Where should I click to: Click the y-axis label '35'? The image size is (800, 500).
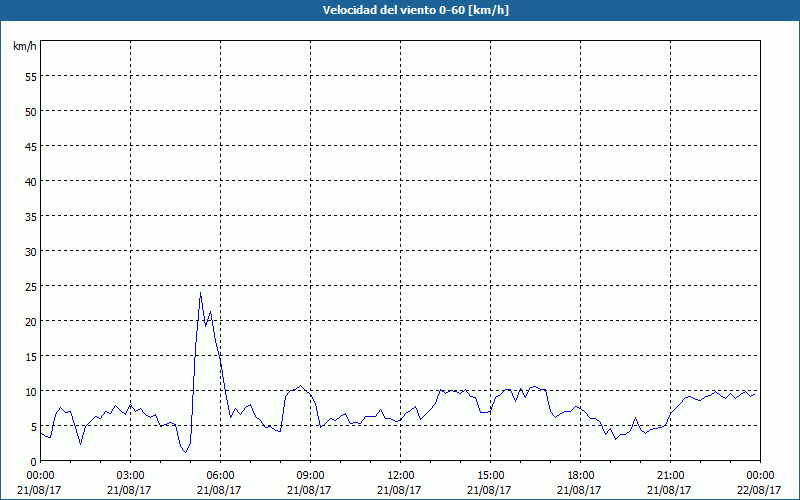click(31, 216)
